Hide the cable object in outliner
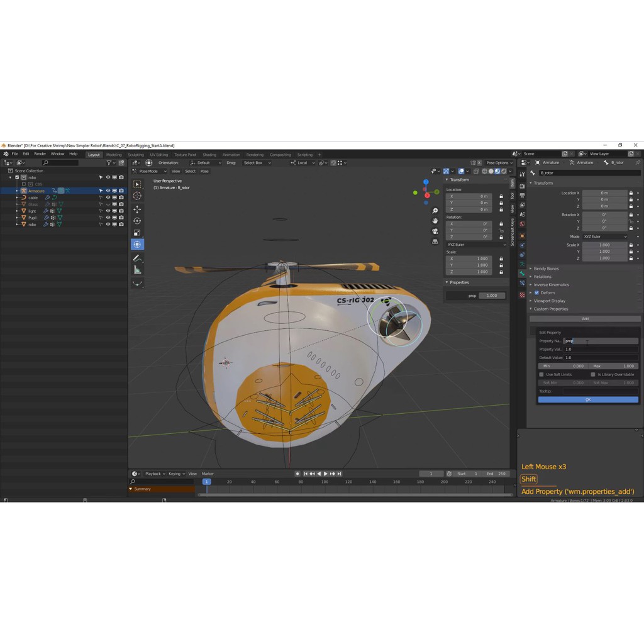The image size is (644, 644). point(108,197)
